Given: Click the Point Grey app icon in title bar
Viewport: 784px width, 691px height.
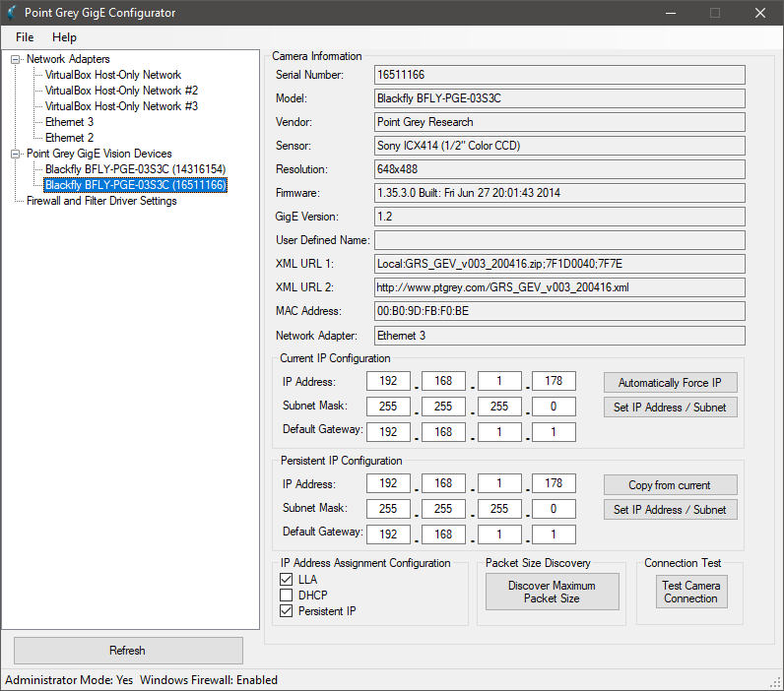Looking at the screenshot, I should pos(12,13).
